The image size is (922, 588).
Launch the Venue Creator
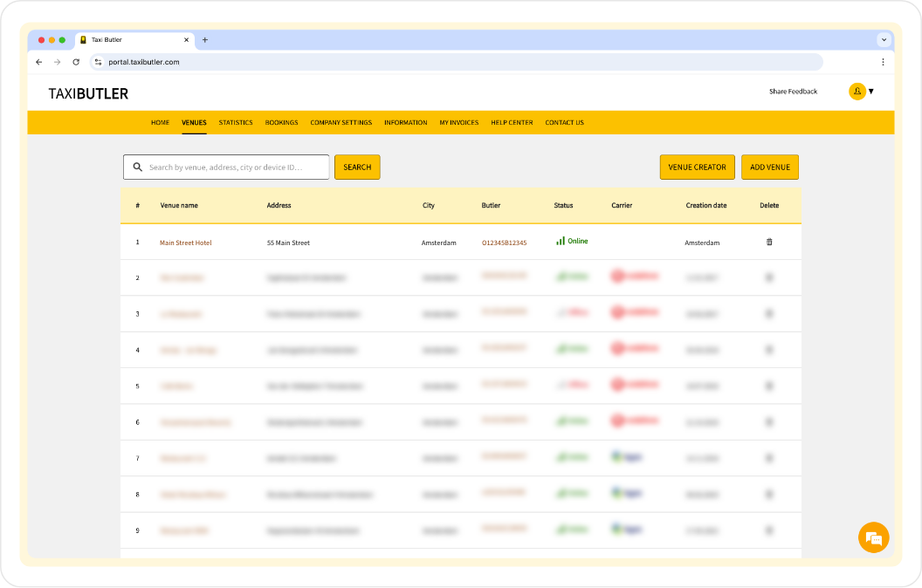click(697, 168)
